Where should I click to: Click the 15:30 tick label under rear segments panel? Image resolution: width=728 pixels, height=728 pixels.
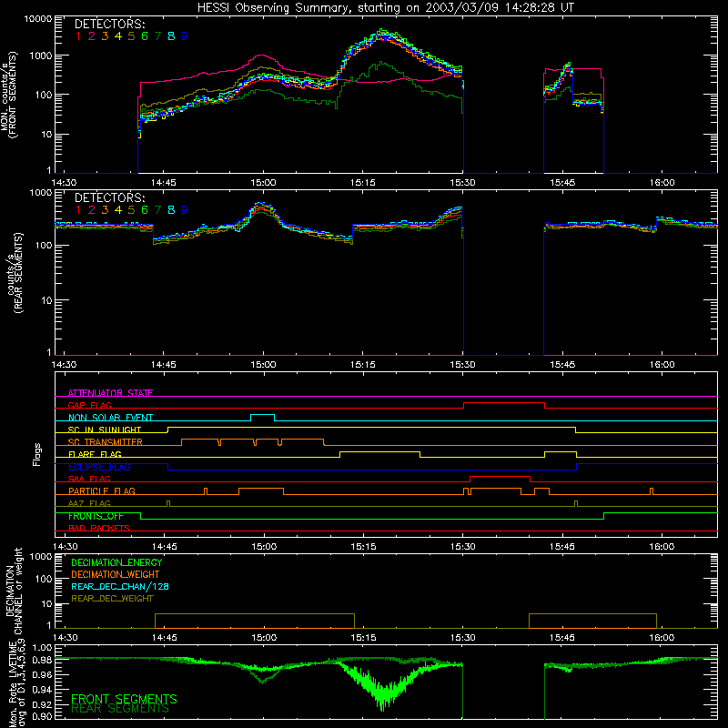[462, 365]
